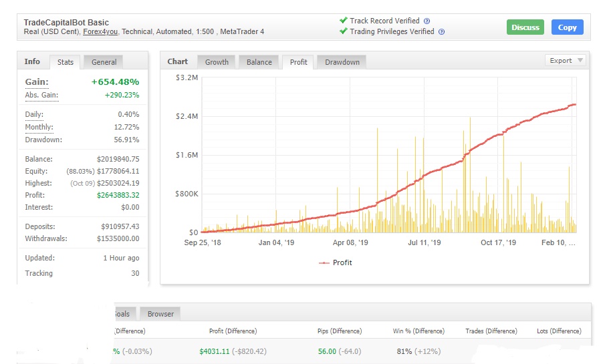Click the Daily label
603x364 pixels.
(x=34, y=114)
